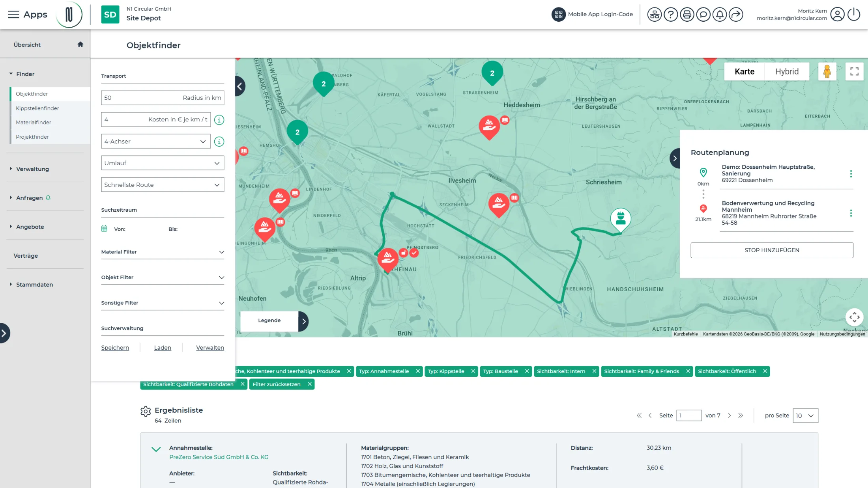Expand the Sonstige Filter section

[x=163, y=303]
